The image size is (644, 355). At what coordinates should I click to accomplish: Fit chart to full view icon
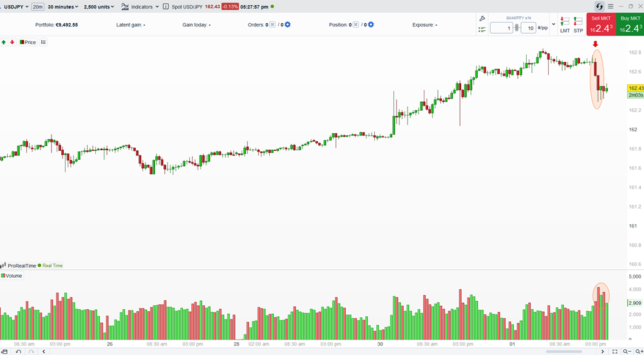(x=615, y=351)
